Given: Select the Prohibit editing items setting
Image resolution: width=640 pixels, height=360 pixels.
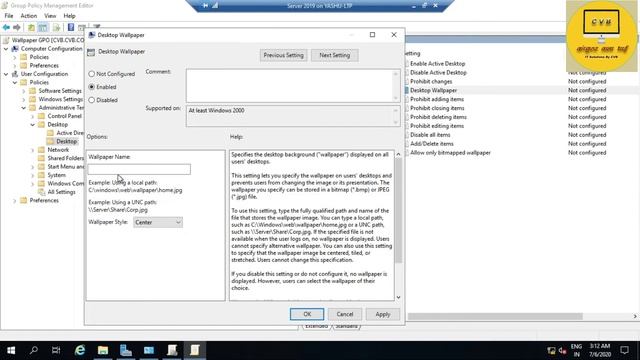Looking at the screenshot, I should 437,126.
